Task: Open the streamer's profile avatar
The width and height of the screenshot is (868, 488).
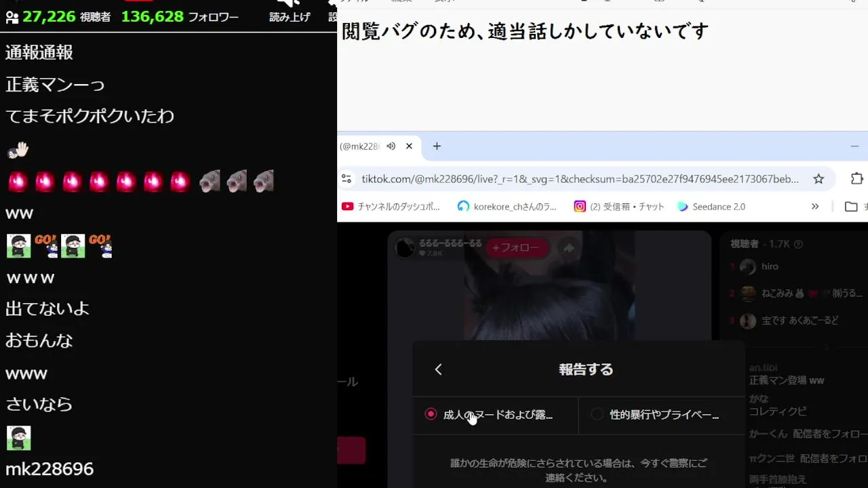Action: tap(405, 248)
